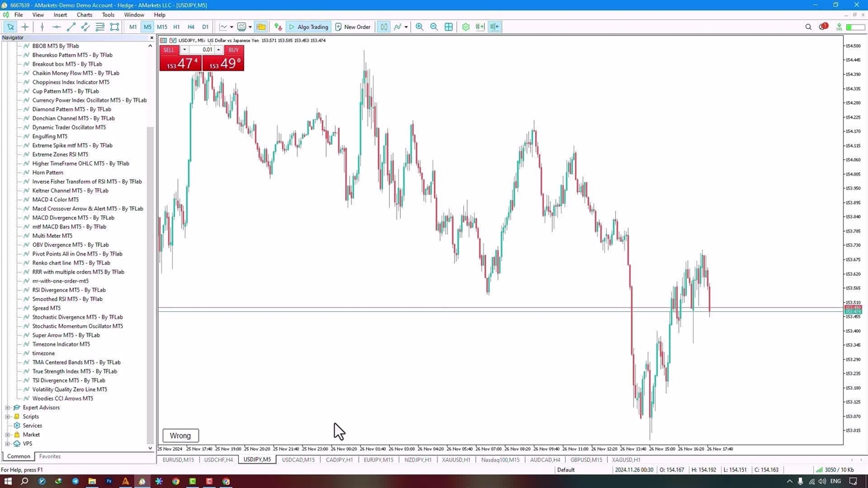Open the chart type dropdown arrow
The width and height of the screenshot is (868, 488).
click(231, 27)
